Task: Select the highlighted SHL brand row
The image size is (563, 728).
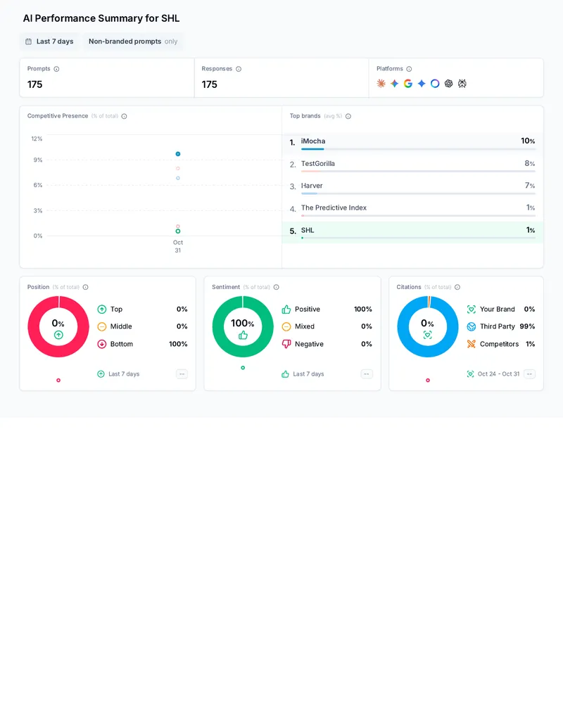Action: 412,231
